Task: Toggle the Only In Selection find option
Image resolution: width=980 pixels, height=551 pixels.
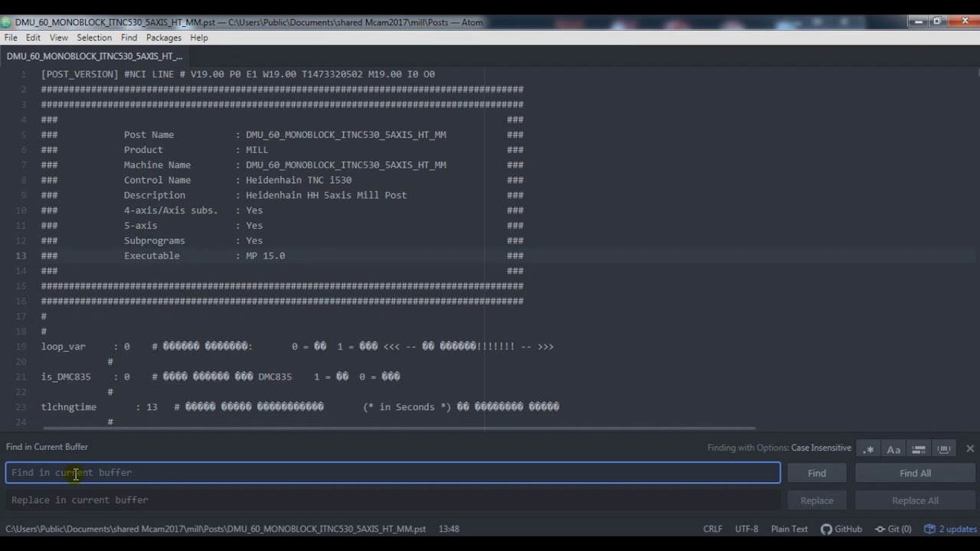Action: click(x=919, y=449)
